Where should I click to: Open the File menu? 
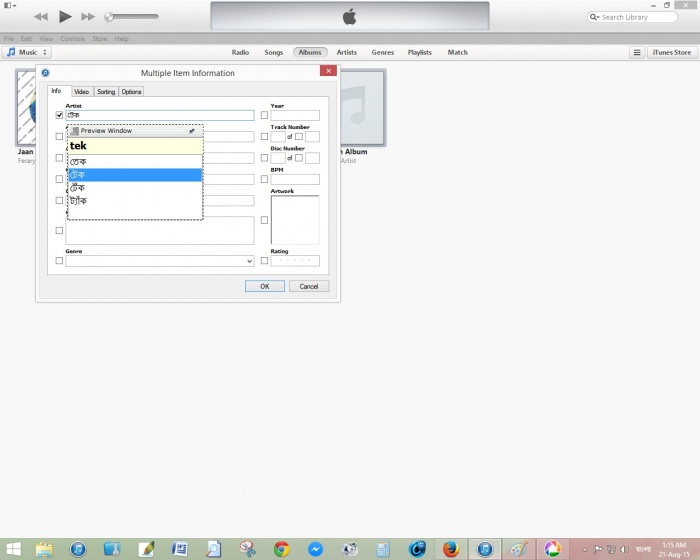pyautogui.click(x=9, y=39)
